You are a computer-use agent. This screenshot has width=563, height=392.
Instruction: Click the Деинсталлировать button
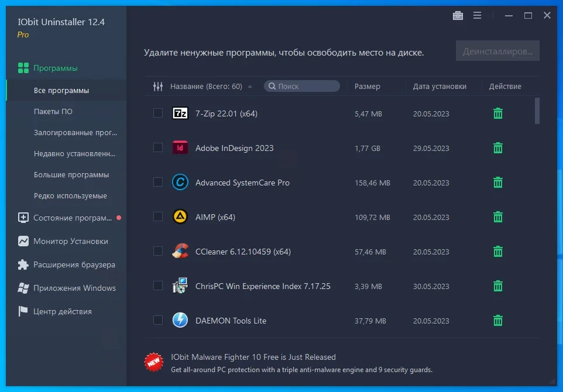tap(497, 51)
